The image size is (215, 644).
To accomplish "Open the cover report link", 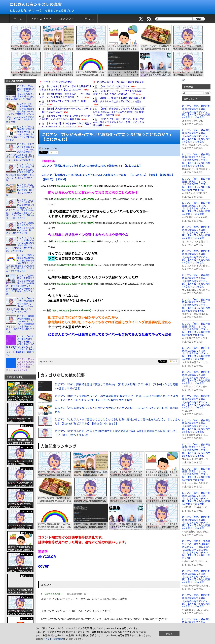I will 43,566.
